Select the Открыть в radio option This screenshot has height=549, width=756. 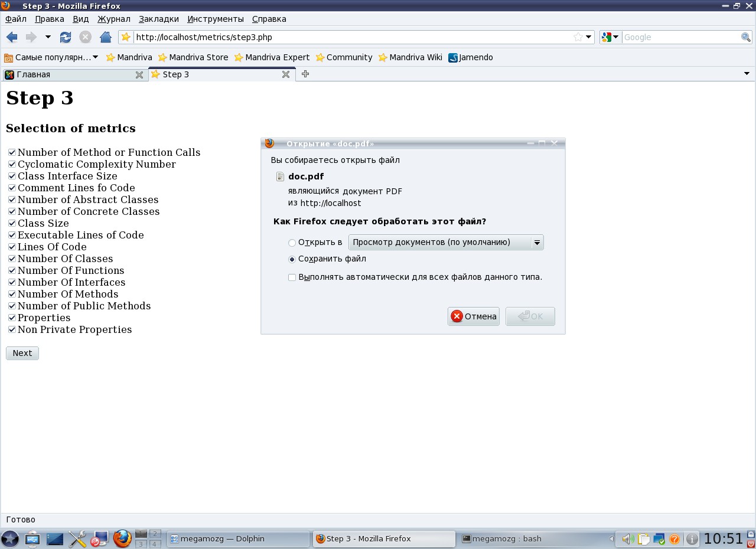coord(292,243)
